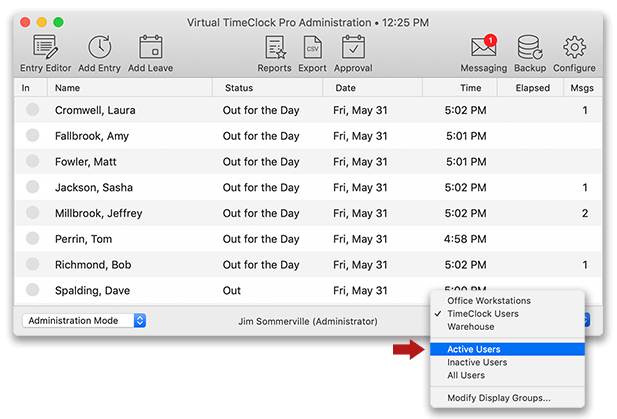Select Inactive Users in the menu
617x419 pixels.
[x=477, y=362]
